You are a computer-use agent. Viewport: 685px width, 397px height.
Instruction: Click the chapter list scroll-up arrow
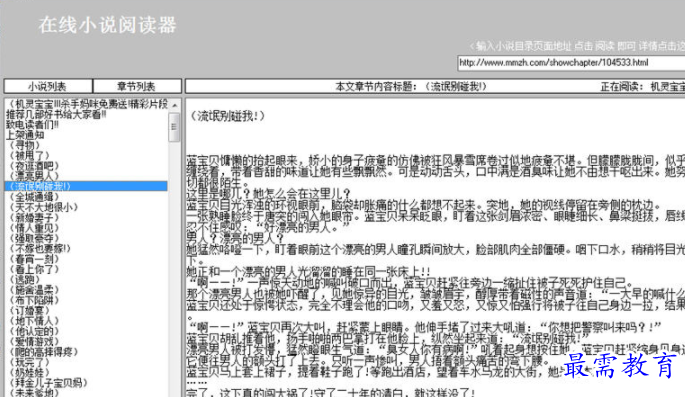coord(174,105)
